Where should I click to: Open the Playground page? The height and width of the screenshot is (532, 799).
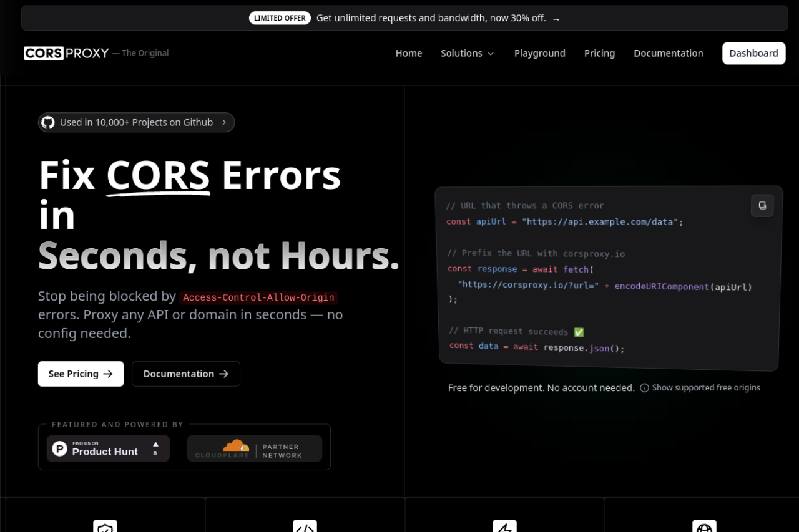[x=540, y=53]
